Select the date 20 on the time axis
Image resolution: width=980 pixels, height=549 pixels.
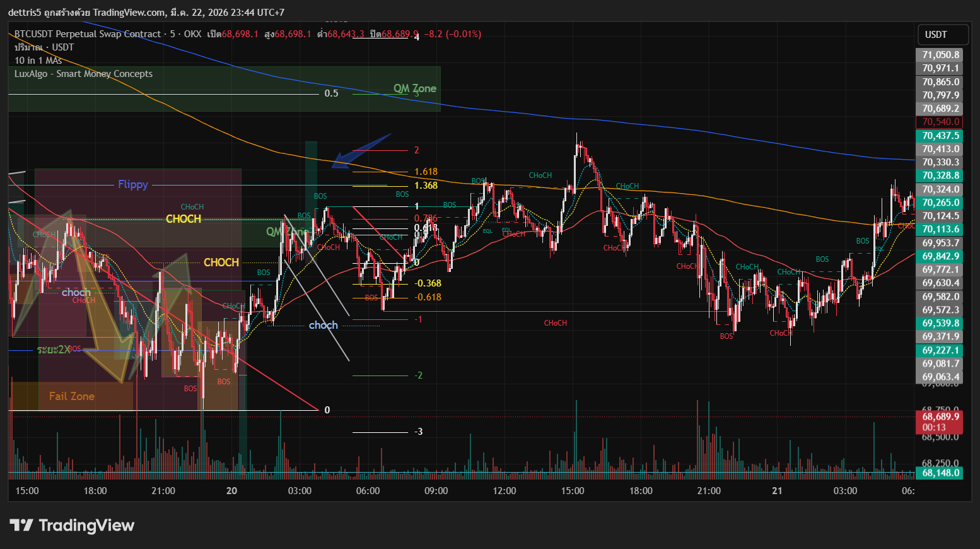coord(231,491)
